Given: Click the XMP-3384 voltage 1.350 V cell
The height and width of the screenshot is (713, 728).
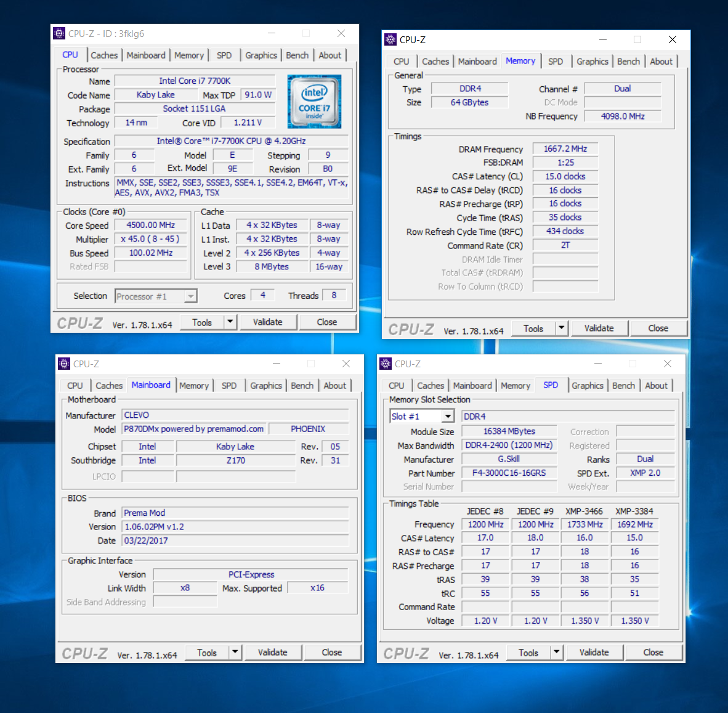Looking at the screenshot, I should point(635,621).
